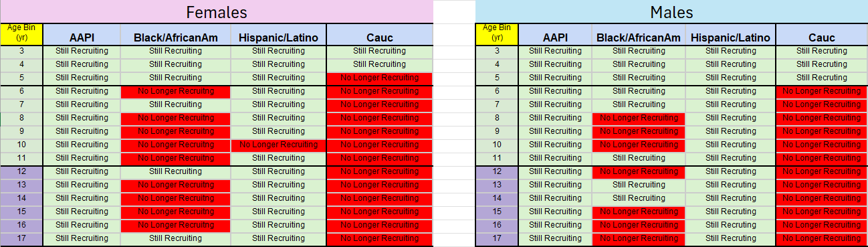Select the Females Black/AfricanAm column header
Screen dimensions: 868x247
tap(175, 37)
